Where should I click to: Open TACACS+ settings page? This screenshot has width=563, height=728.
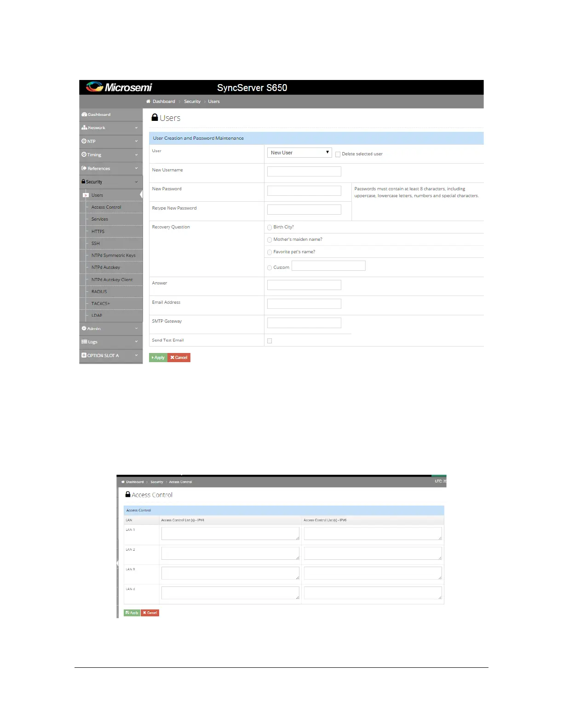coord(101,303)
